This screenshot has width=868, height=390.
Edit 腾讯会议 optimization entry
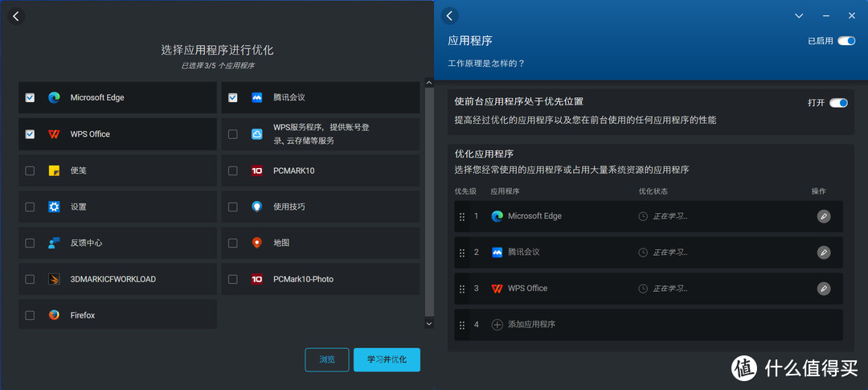[824, 252]
